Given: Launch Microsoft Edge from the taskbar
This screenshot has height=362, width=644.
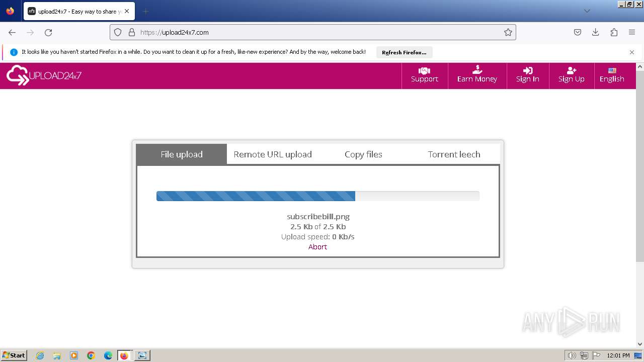Looking at the screenshot, I should (108, 355).
